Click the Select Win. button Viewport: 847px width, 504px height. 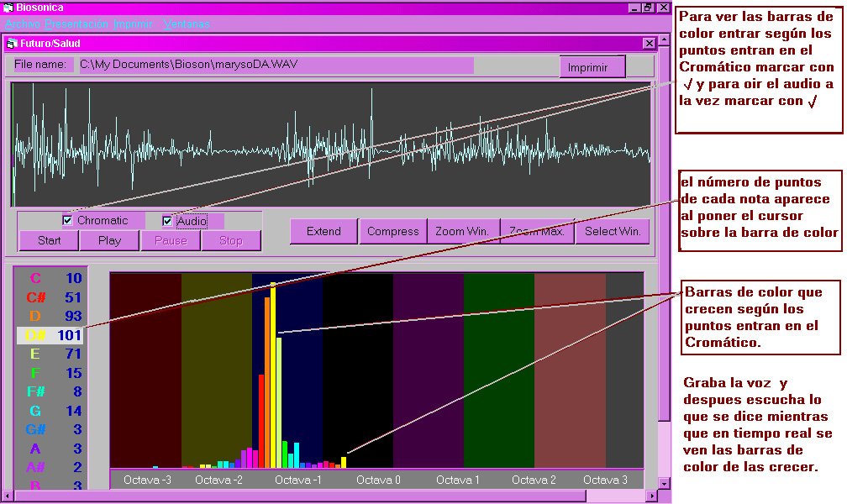613,231
